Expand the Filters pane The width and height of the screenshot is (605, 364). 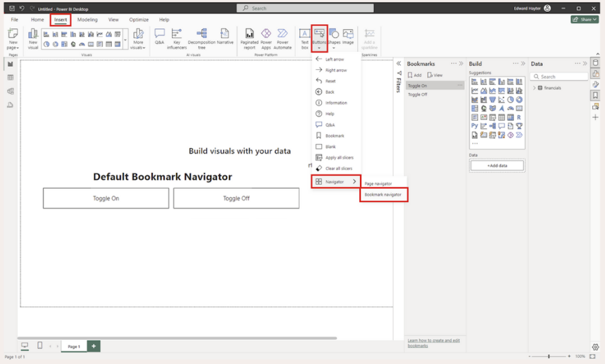tap(399, 64)
